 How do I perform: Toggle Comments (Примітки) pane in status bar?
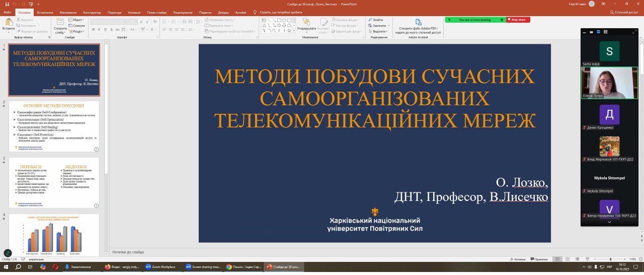click(540, 259)
